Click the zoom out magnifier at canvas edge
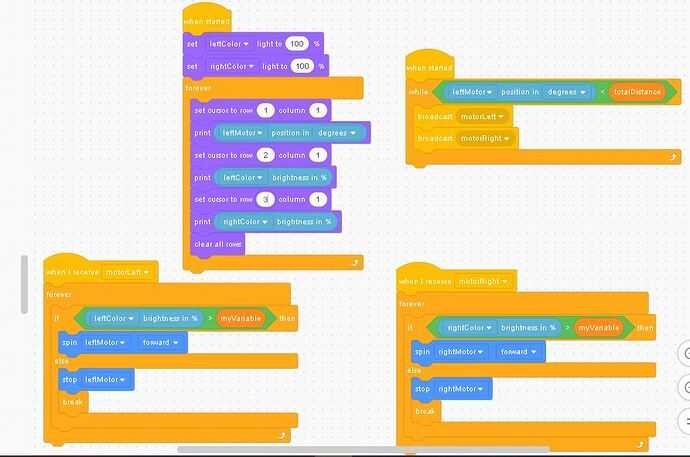This screenshot has height=457, width=690. point(686,386)
